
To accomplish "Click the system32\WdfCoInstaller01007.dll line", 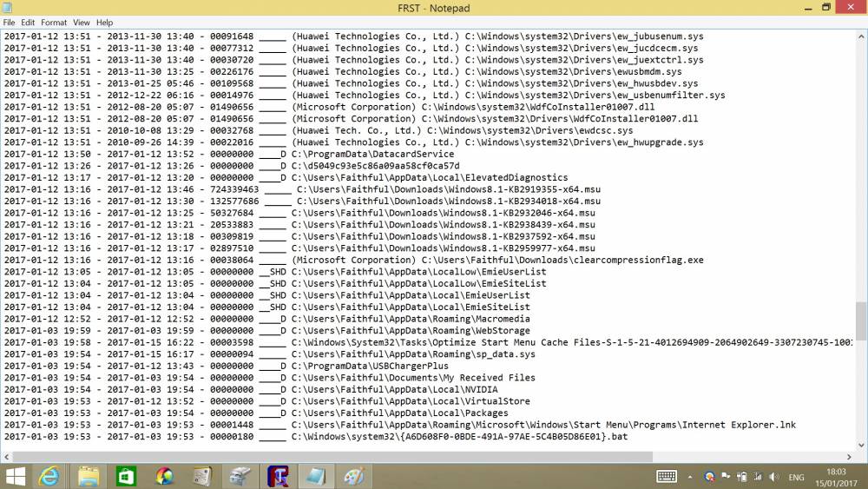I will [329, 107].
